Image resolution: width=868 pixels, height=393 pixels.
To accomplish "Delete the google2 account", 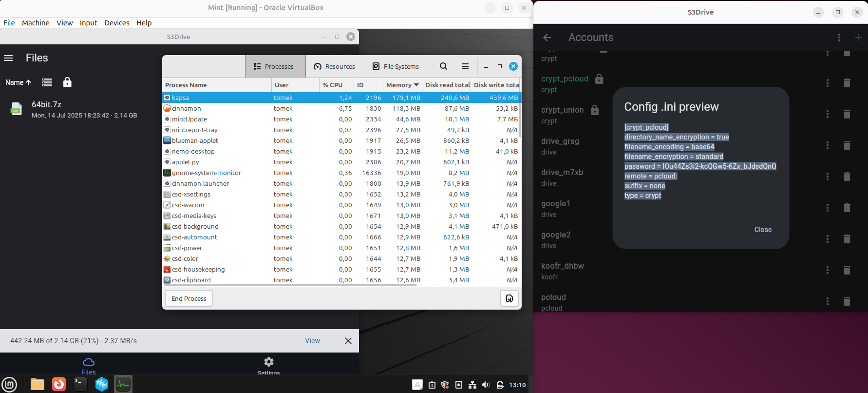I will [x=847, y=239].
